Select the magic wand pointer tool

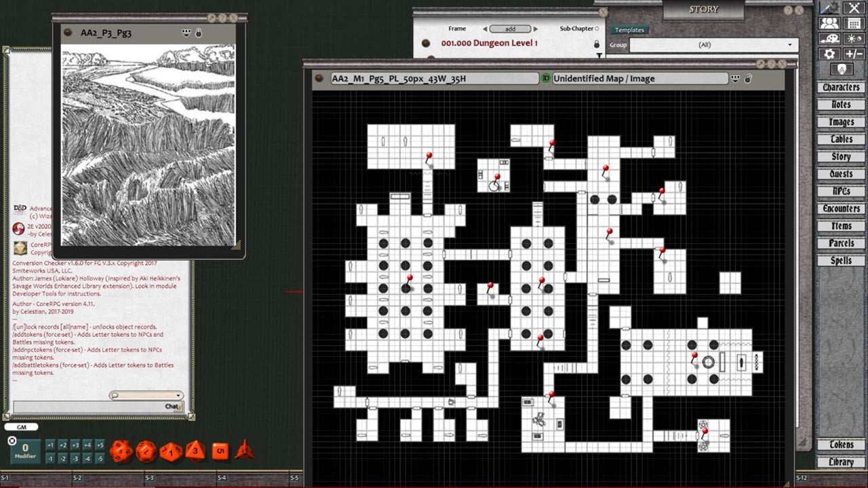pyautogui.click(x=829, y=8)
